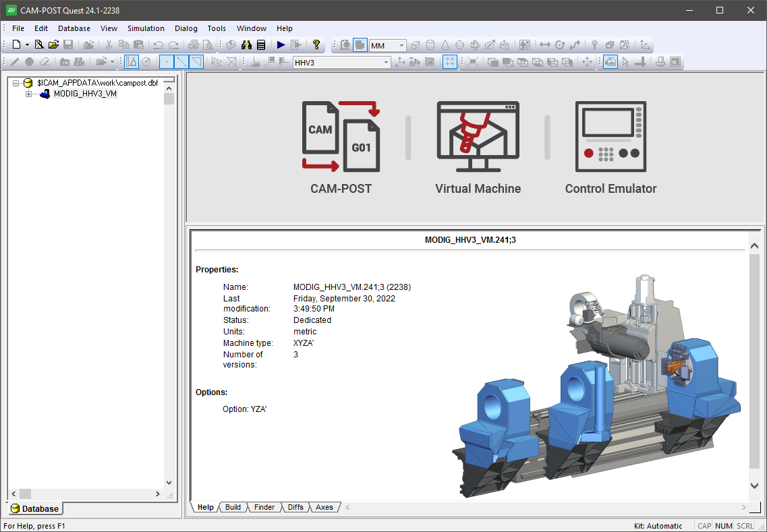Click the Paste clipboard icon
The image size is (767, 532).
[138, 45]
